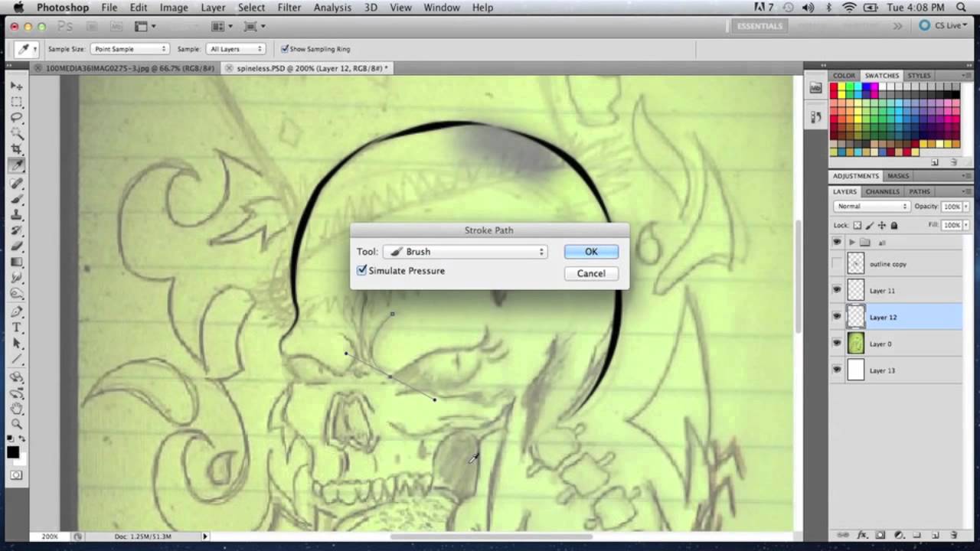Switch to the Color panel tab

tap(844, 76)
